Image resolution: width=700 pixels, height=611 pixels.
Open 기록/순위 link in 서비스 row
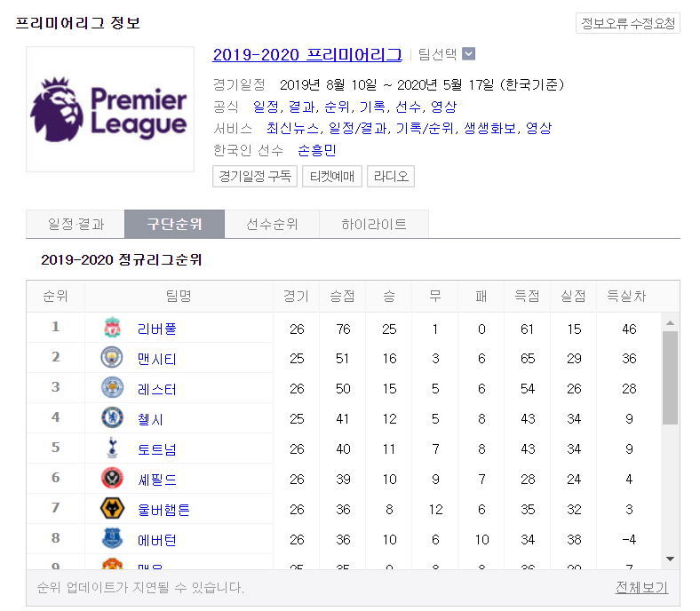pos(425,129)
